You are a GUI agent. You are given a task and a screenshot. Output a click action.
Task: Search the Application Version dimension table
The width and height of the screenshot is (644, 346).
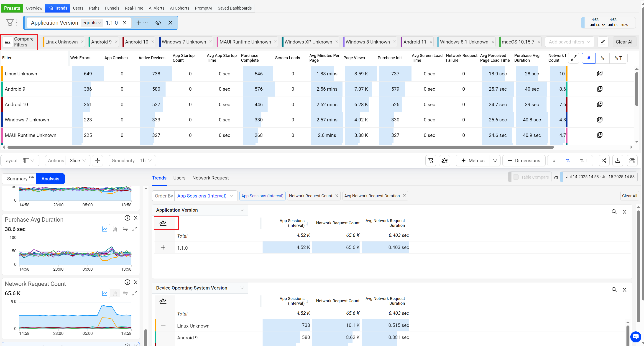pyautogui.click(x=614, y=212)
